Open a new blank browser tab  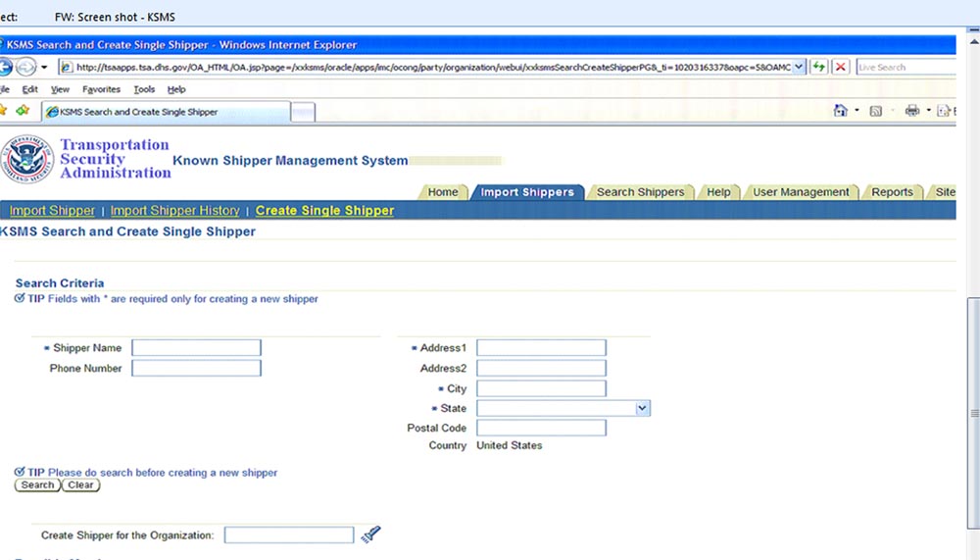click(x=303, y=113)
